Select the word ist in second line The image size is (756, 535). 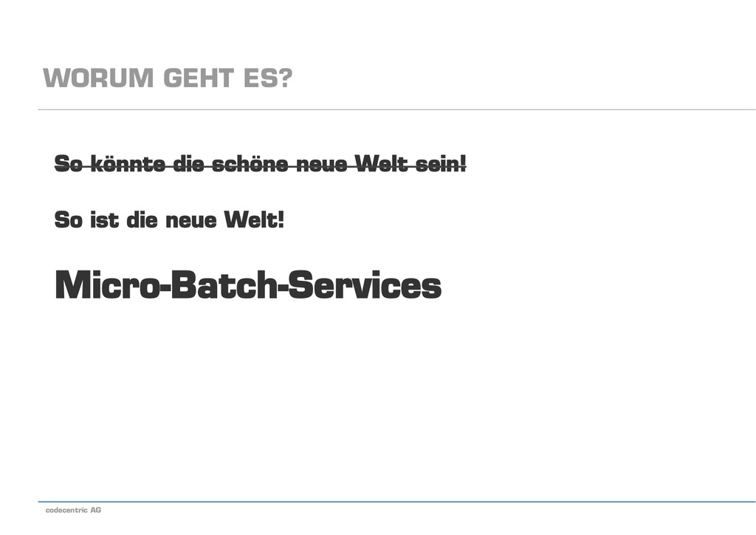click(x=104, y=219)
